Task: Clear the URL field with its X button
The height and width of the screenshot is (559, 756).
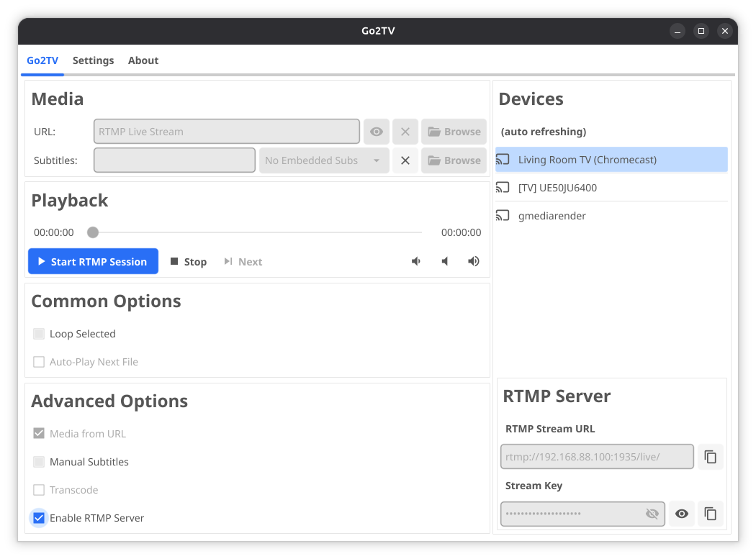Action: (405, 132)
